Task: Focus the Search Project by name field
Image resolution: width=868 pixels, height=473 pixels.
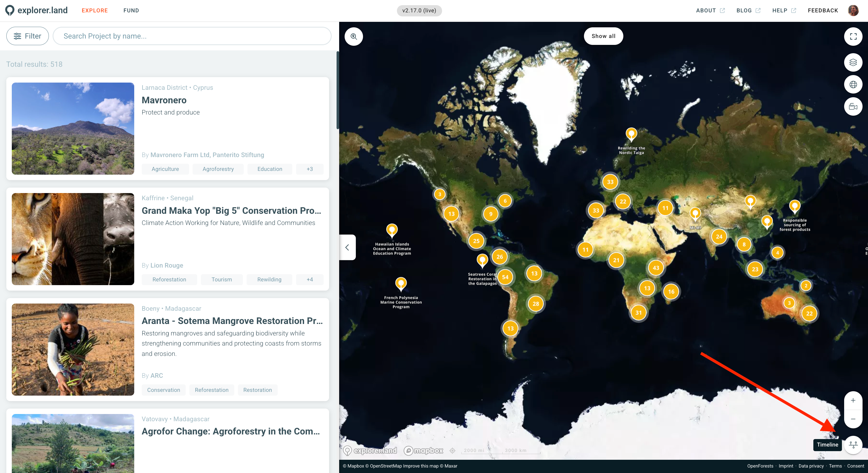Action: point(192,36)
